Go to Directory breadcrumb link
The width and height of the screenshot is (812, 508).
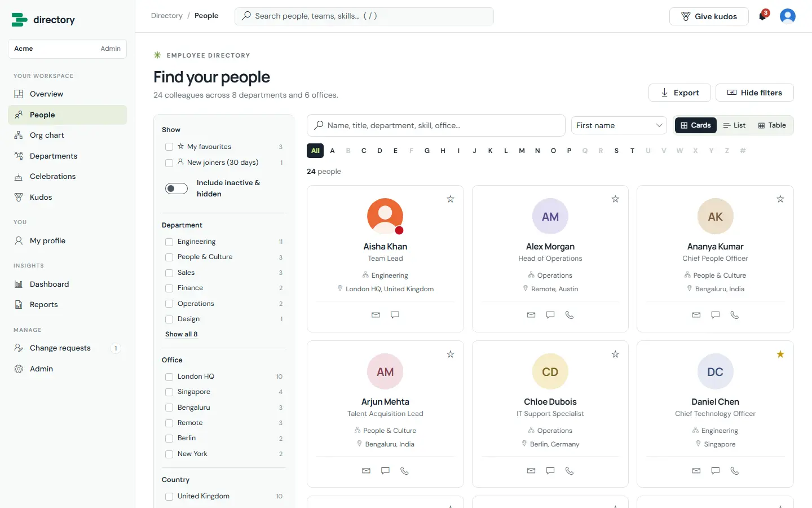pos(167,16)
